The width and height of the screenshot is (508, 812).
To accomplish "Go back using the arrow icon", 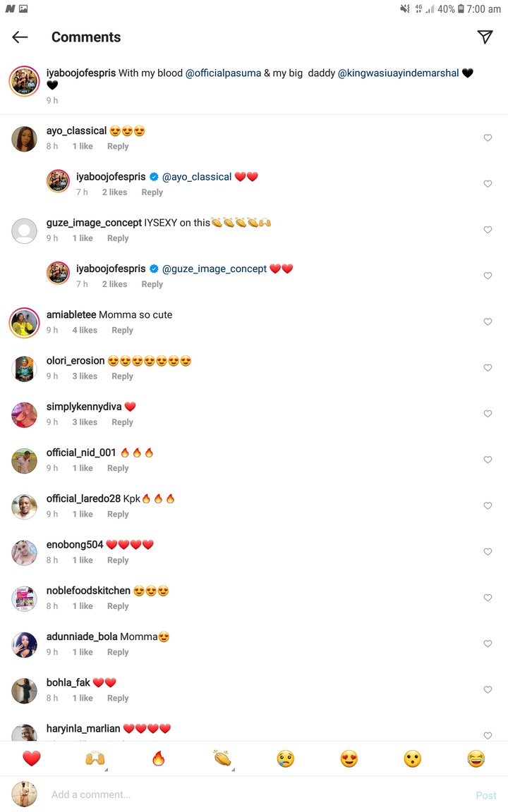I will (20, 37).
